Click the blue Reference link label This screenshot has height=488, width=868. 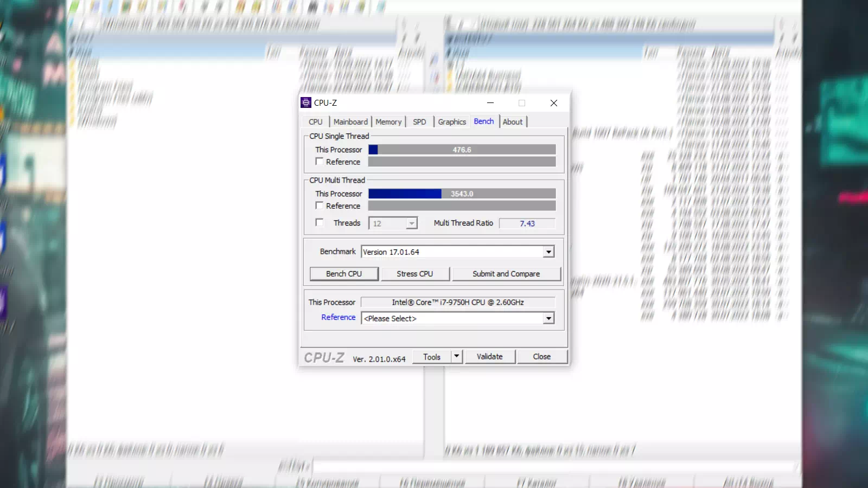point(338,317)
